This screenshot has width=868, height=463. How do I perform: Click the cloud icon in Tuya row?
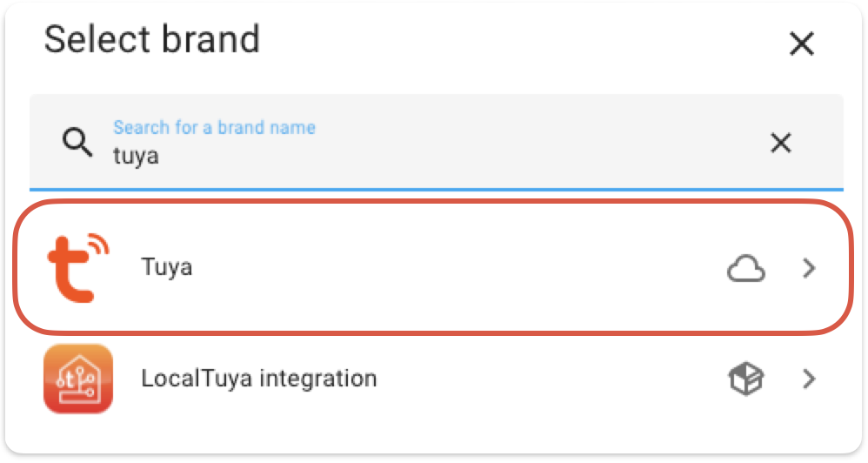[745, 269]
